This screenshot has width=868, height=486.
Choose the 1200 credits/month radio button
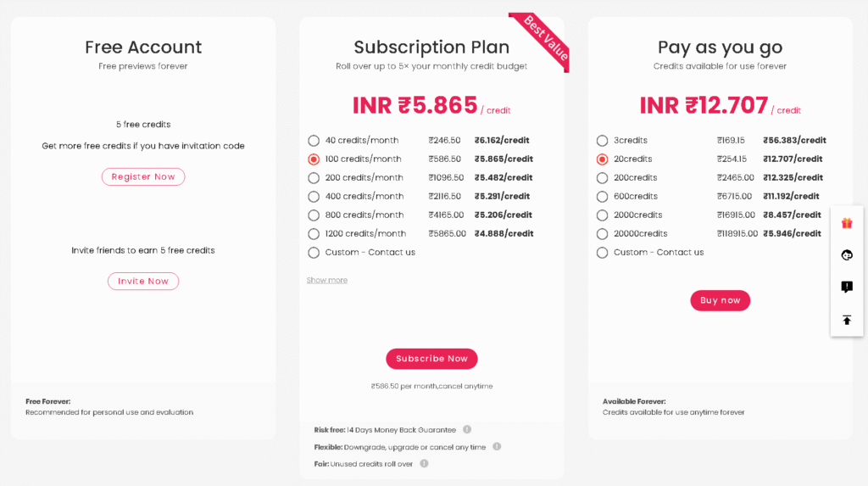tap(314, 234)
